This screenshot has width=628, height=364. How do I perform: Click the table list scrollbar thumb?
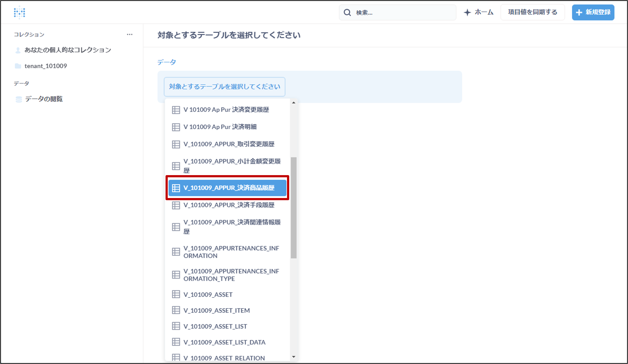coord(294,208)
